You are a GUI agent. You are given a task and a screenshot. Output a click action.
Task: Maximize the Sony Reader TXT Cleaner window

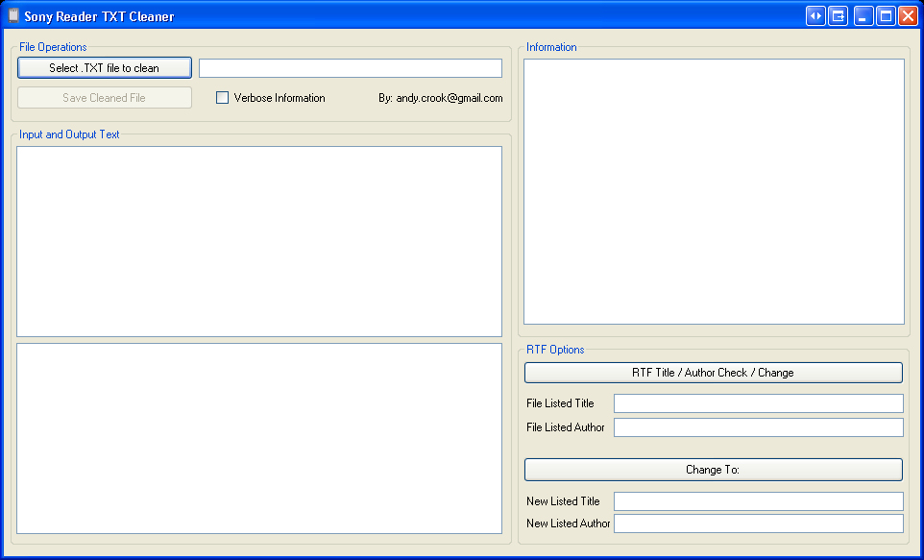886,16
